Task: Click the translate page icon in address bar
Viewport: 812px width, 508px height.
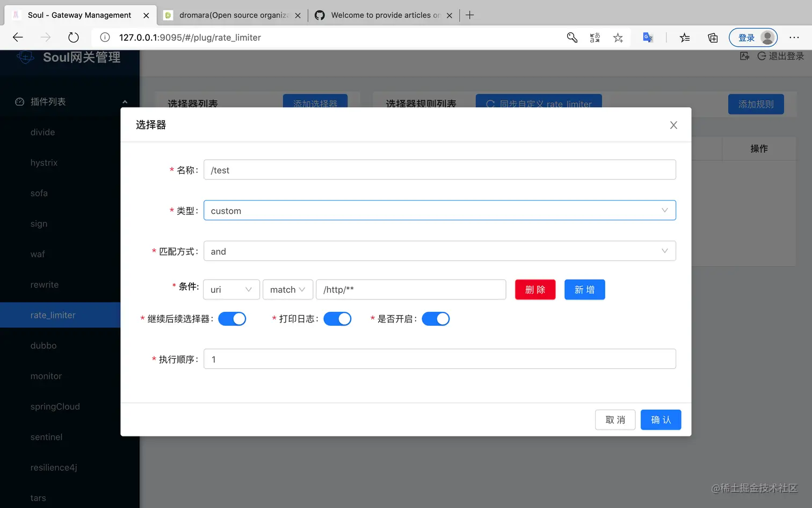Action: coord(595,37)
